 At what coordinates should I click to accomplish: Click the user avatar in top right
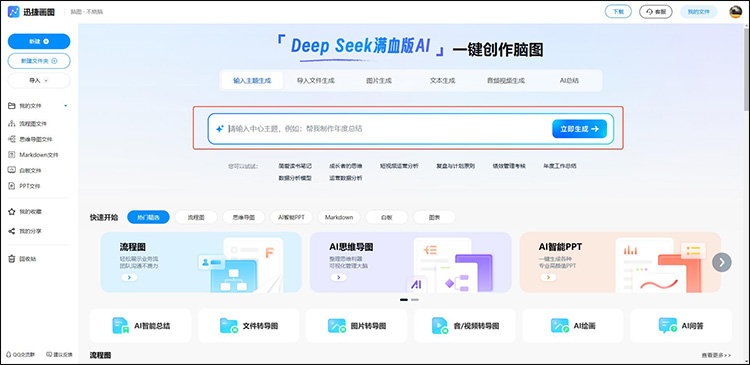pos(735,12)
